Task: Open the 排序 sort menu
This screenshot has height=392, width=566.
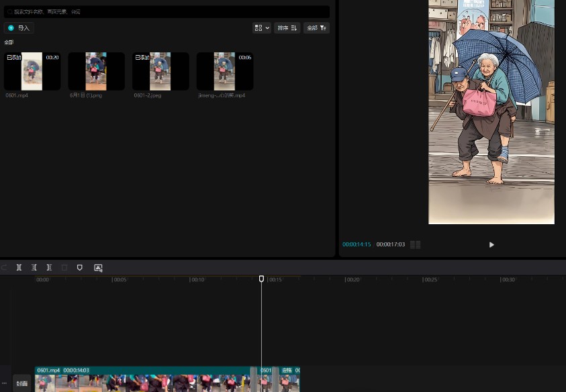Action: click(287, 28)
